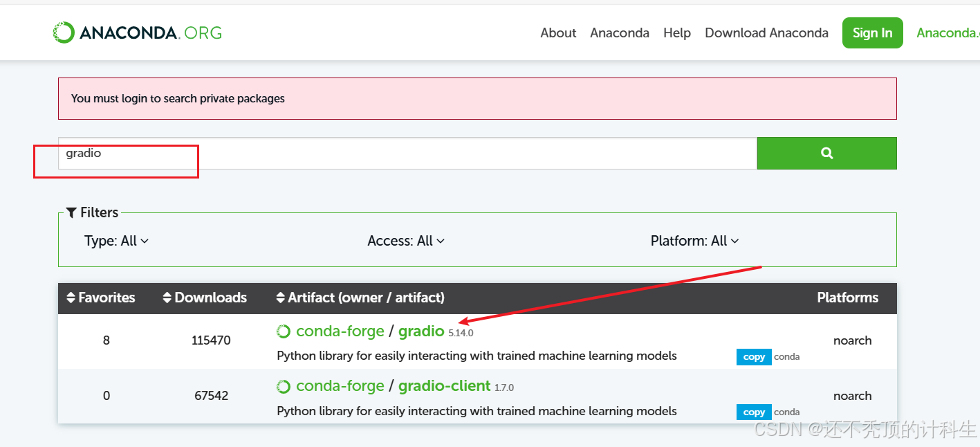Expand the Type: All dropdown
Screen dimensions: 980x447
click(x=116, y=241)
